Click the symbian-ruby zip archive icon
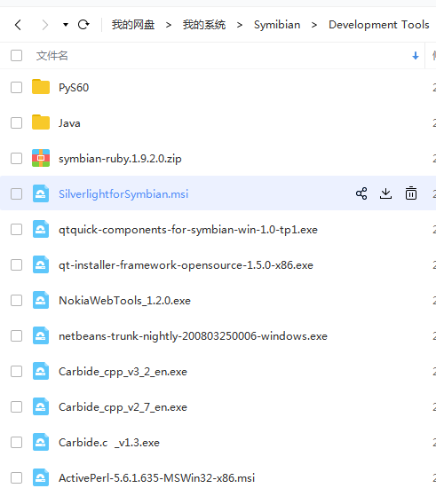The width and height of the screenshot is (436, 504). click(41, 158)
